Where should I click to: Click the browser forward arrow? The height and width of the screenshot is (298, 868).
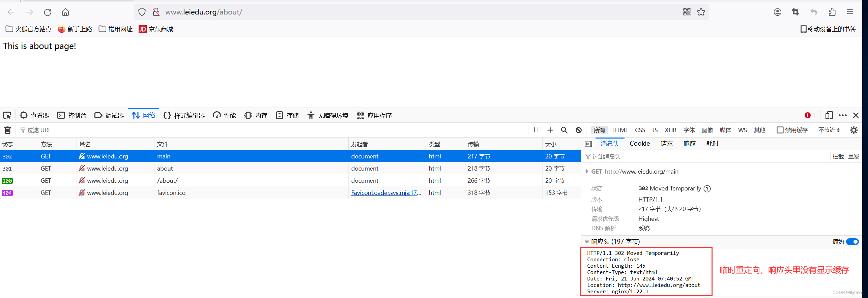29,12
